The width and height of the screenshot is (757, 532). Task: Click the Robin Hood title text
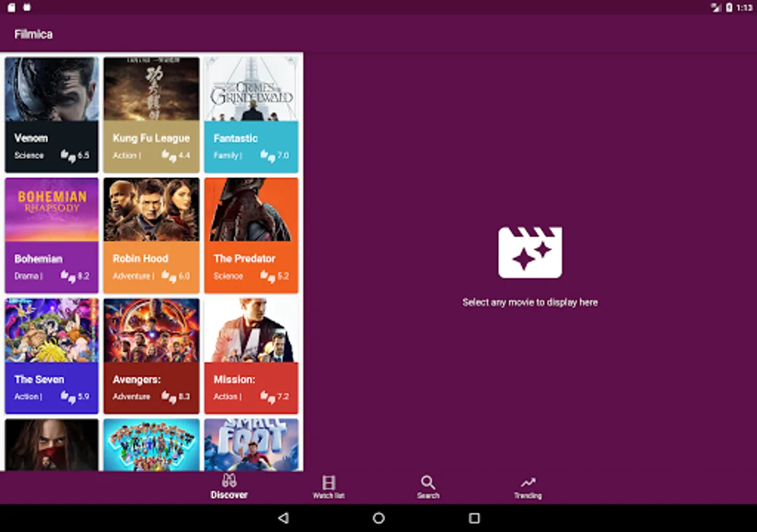(x=141, y=258)
